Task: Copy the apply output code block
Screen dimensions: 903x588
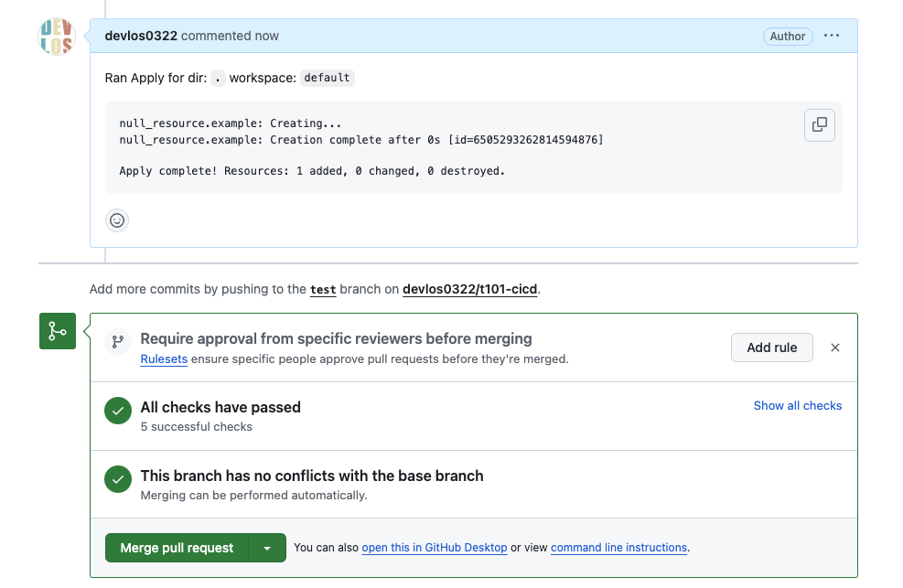Action: click(819, 125)
